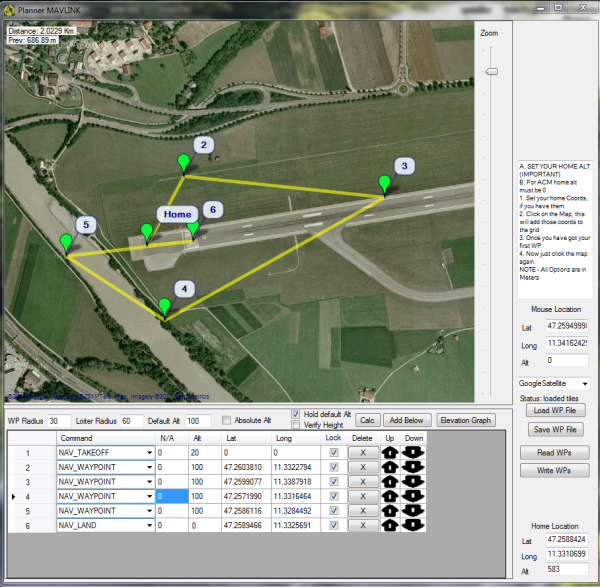Image resolution: width=600 pixels, height=587 pixels.
Task: Delete waypoint row 5 with X
Action: pyautogui.click(x=363, y=511)
